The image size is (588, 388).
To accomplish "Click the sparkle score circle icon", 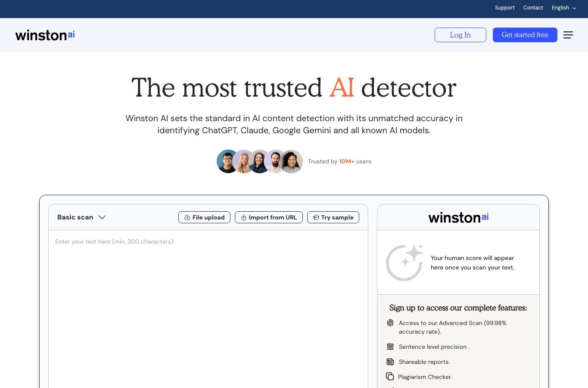I will click(404, 263).
